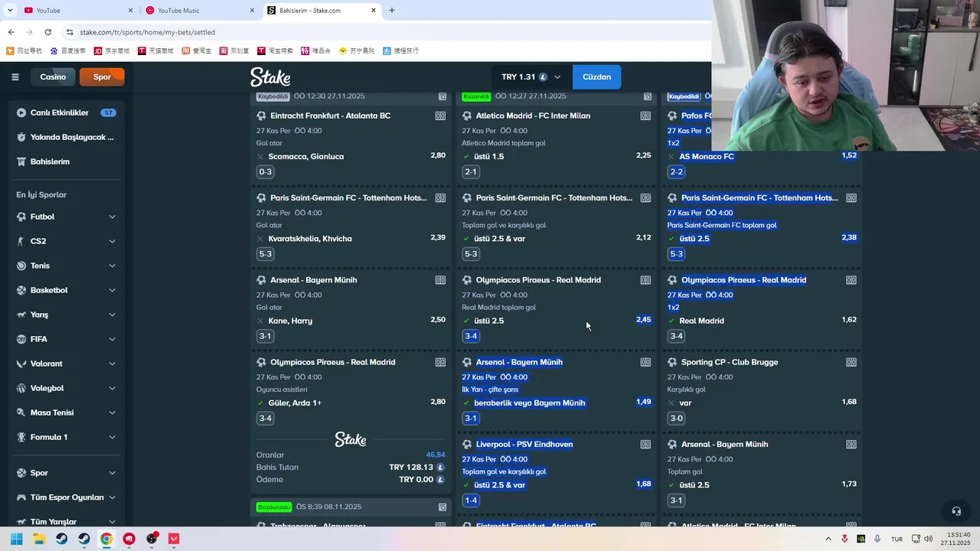The height and width of the screenshot is (551, 980).
Task: Open stats icon for Kane, Harry bet match
Action: pyautogui.click(x=440, y=280)
